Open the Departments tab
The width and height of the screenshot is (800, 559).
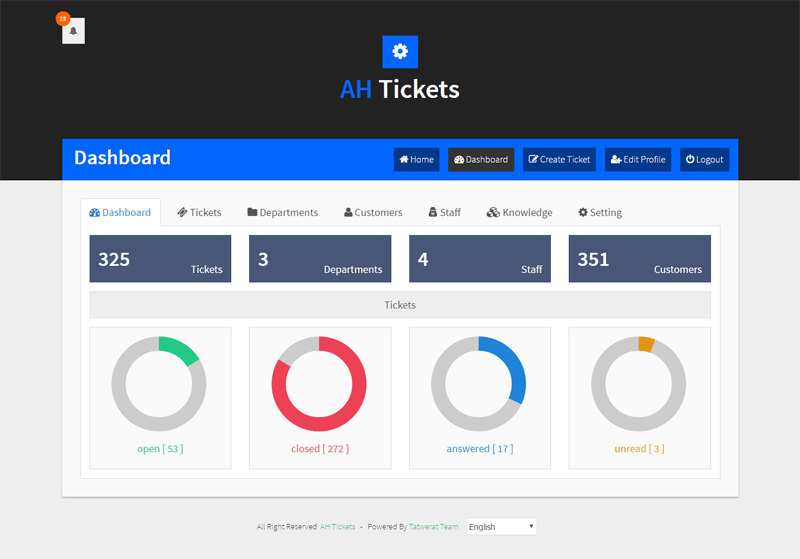pos(283,212)
